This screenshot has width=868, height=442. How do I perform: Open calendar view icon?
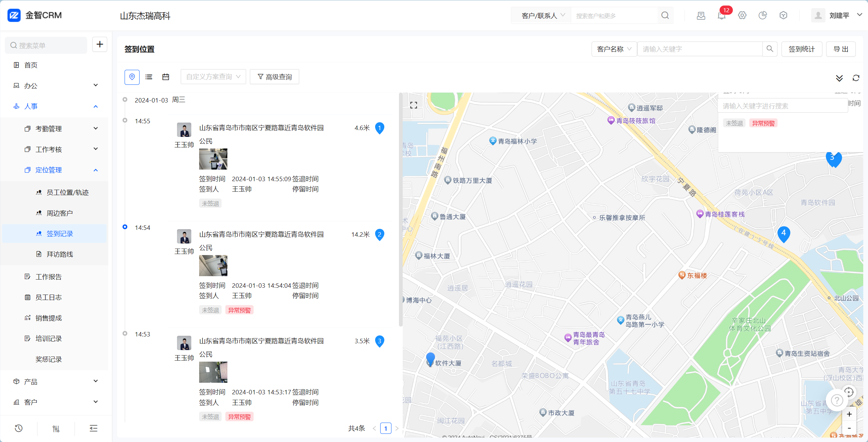pyautogui.click(x=166, y=77)
